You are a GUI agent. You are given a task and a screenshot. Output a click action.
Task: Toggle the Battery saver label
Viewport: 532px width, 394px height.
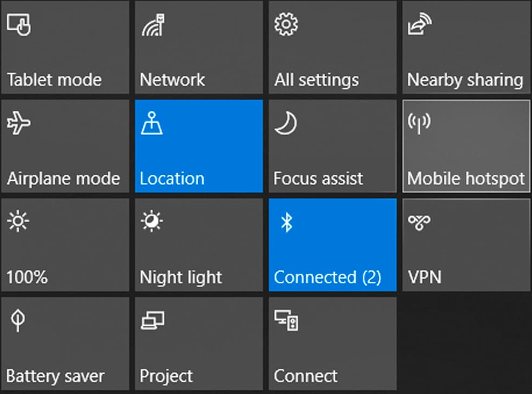click(55, 376)
